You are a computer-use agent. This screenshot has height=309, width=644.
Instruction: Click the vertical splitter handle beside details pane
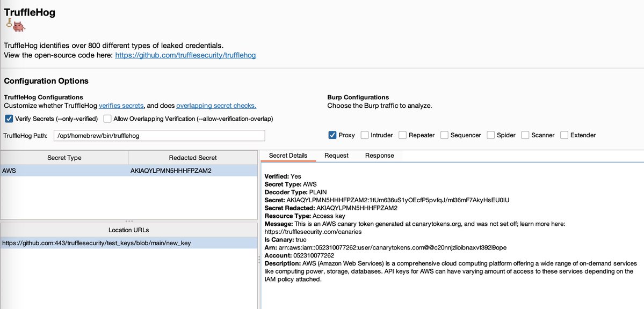click(x=259, y=259)
